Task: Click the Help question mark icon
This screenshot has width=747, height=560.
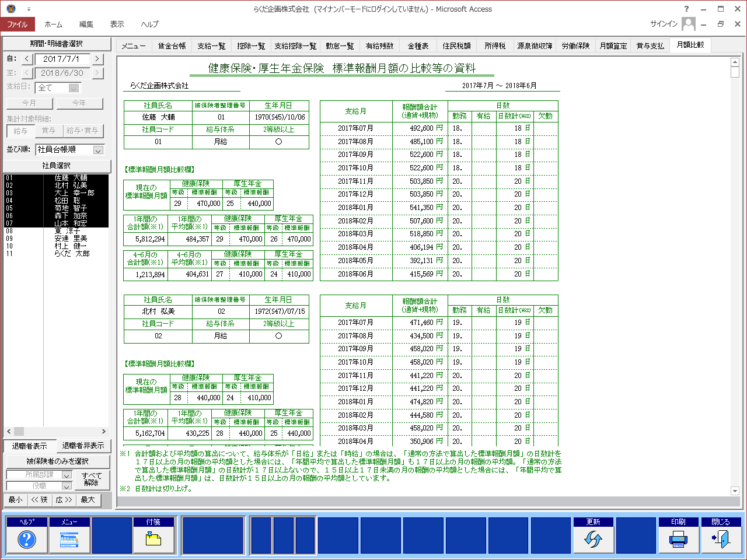Action: [26, 540]
